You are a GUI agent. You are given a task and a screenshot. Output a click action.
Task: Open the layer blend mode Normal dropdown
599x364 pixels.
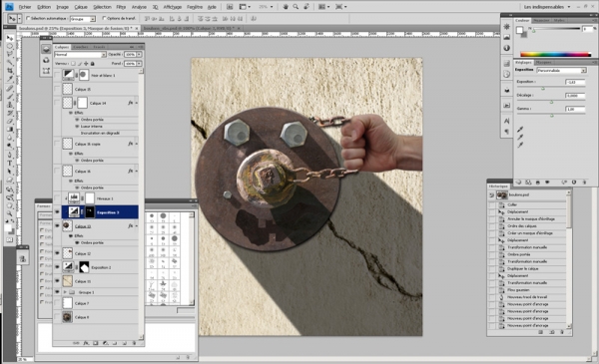click(x=80, y=55)
